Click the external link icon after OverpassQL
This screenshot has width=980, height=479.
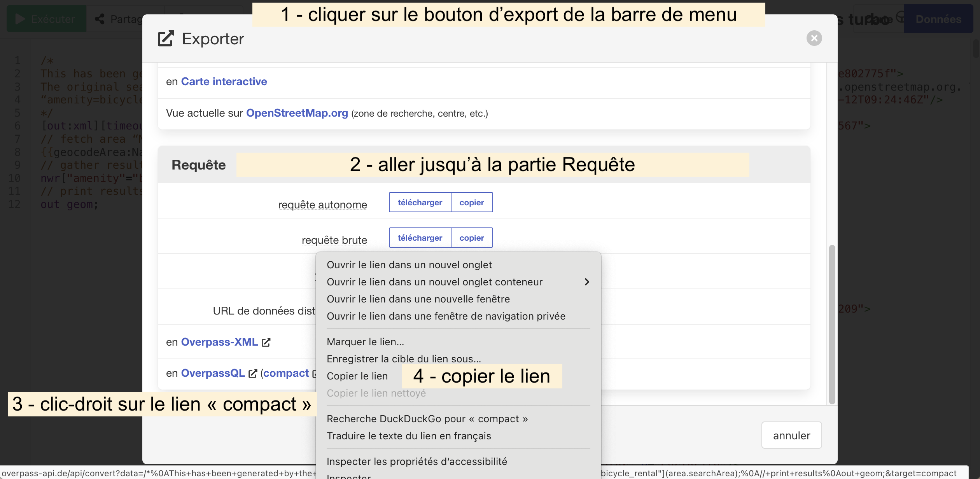coord(253,373)
